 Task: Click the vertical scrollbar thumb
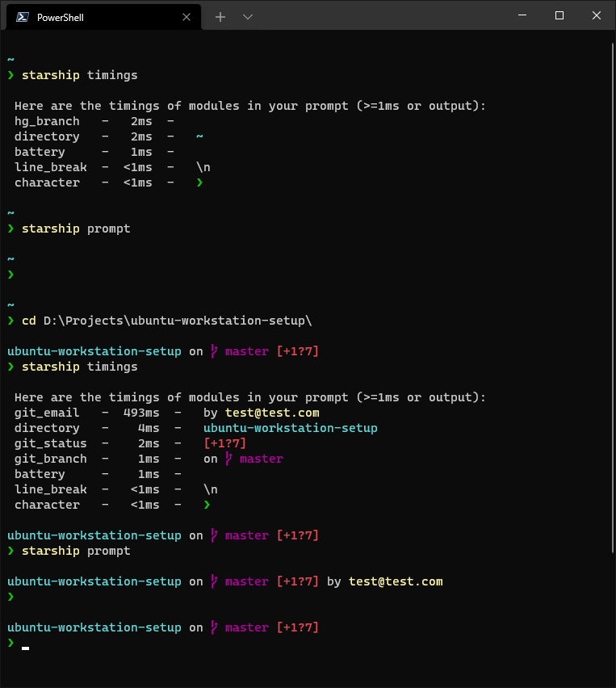tap(613, 298)
